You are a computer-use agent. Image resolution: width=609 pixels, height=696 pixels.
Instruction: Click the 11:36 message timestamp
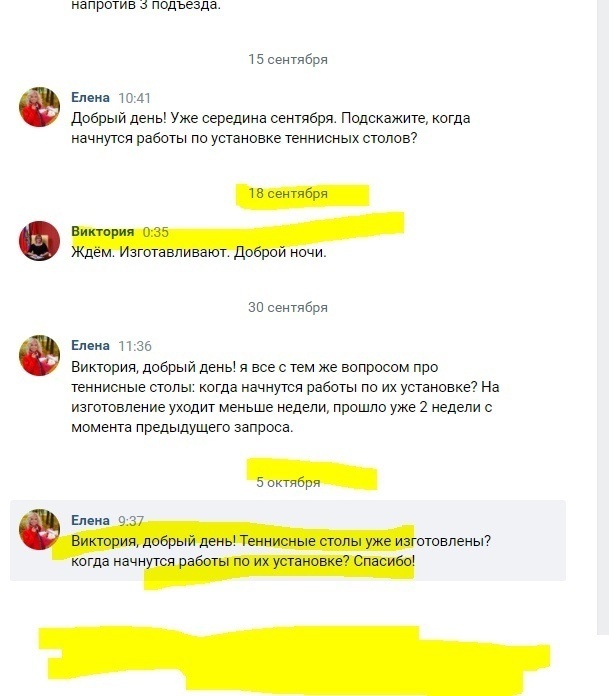coord(134,346)
